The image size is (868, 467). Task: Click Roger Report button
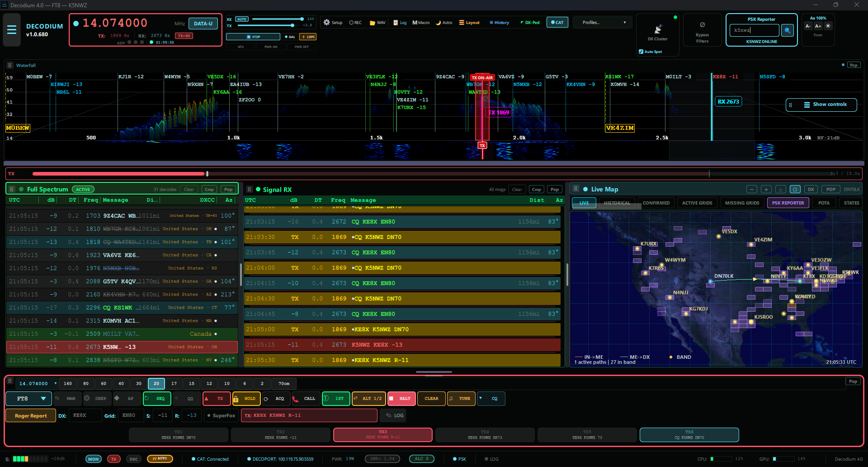pyautogui.click(x=31, y=415)
